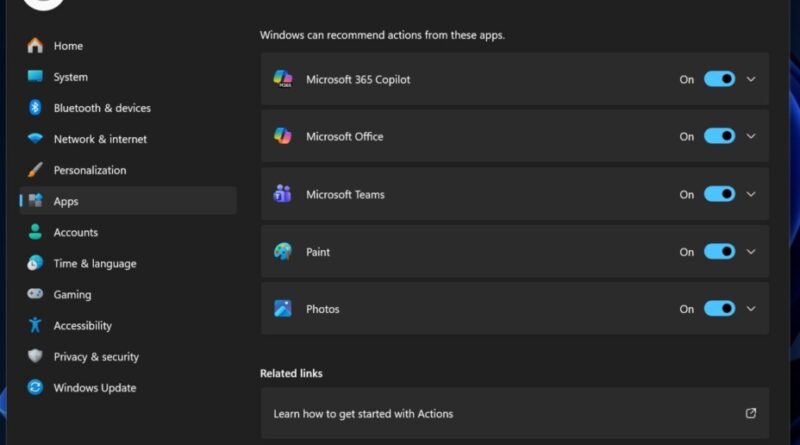Click the Microsoft Office label
The height and width of the screenshot is (445, 800).
[344, 136]
